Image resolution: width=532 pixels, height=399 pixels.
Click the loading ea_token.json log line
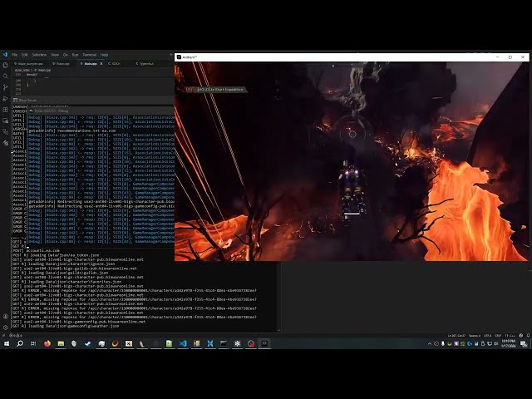tap(56, 255)
